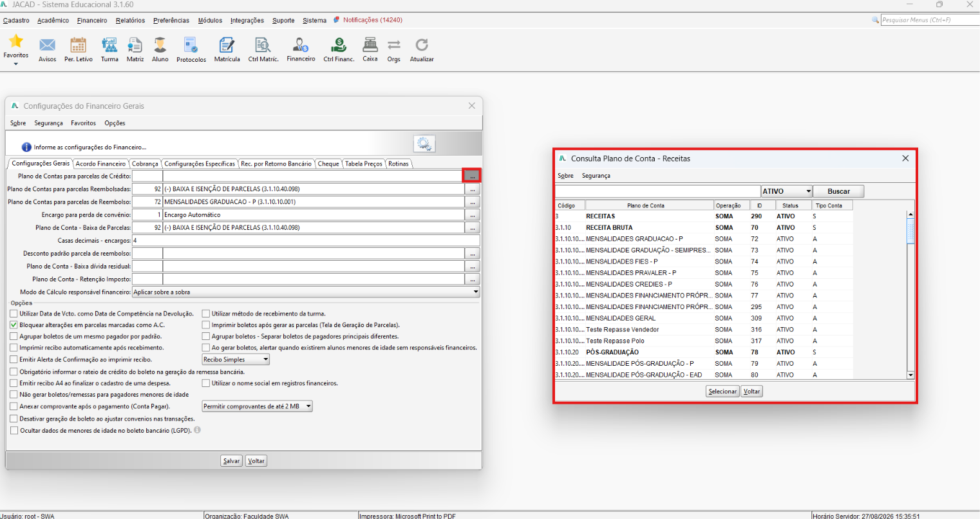Screen dimensions: 980x519
Task: Switch to the Acordo Financeiro tab
Action: (x=100, y=164)
